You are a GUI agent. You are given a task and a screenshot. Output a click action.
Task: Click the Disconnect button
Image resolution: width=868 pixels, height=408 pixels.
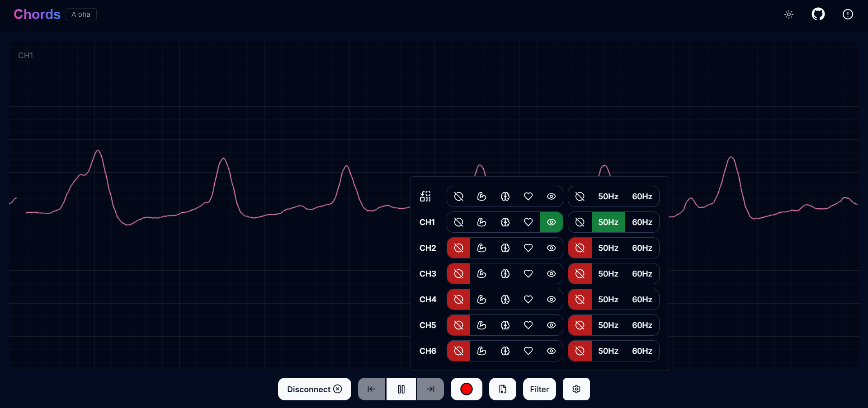point(314,389)
